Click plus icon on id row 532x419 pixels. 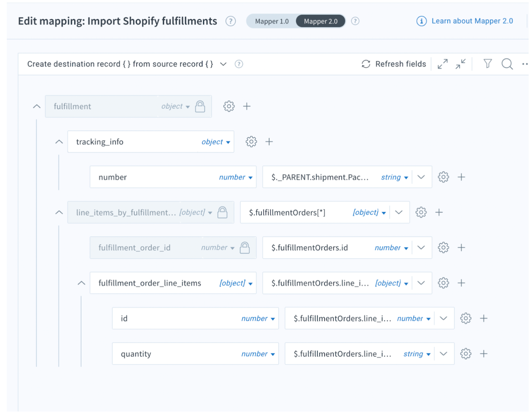coord(484,319)
